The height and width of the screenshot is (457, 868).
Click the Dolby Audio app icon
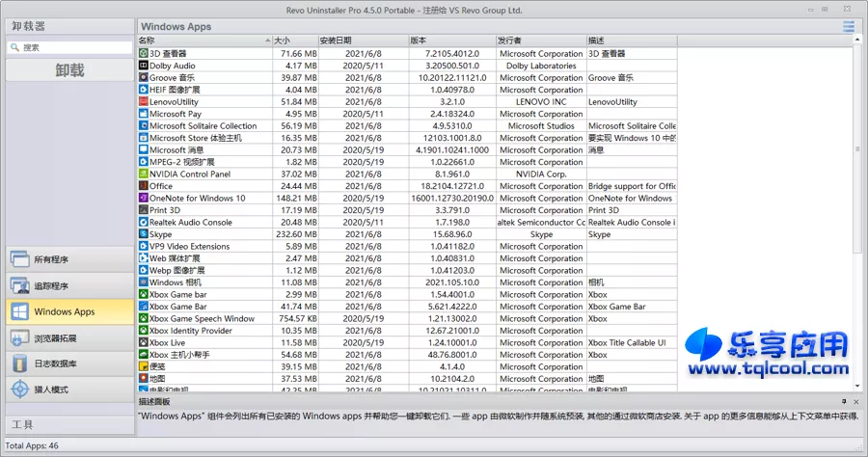144,66
